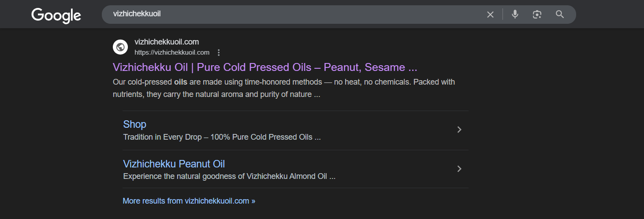
Task: Expand the Shop sitelink chevron
Action: pos(459,130)
